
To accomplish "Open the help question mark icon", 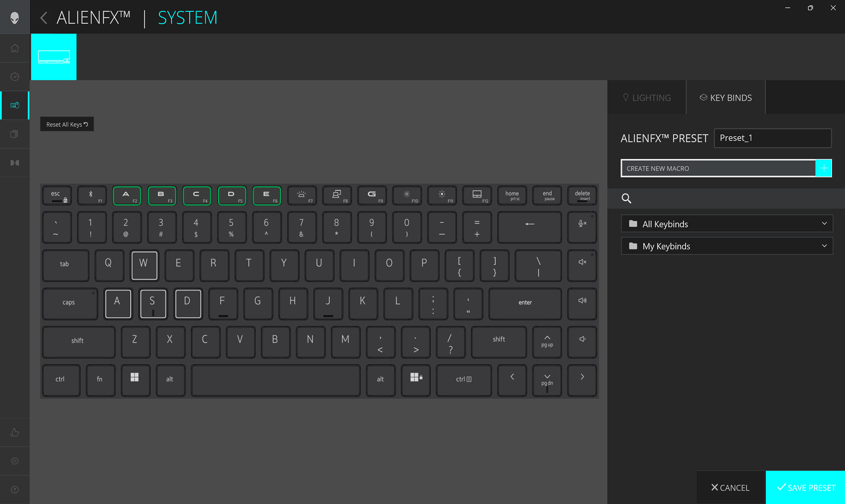I will 15,490.
